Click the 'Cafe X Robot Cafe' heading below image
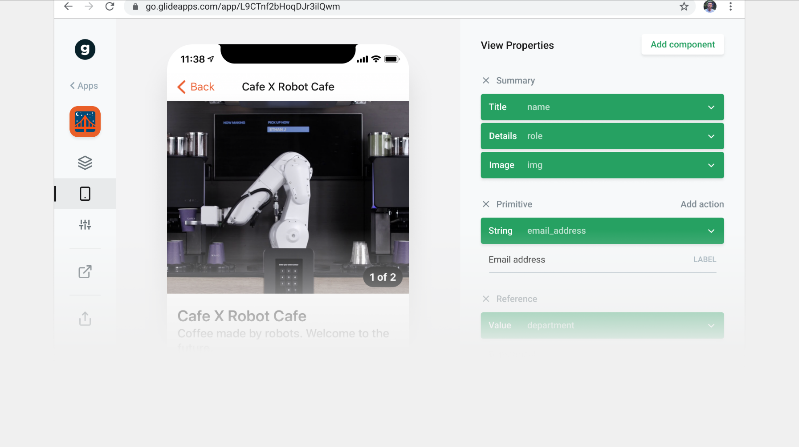This screenshot has height=447, width=799. tap(242, 316)
